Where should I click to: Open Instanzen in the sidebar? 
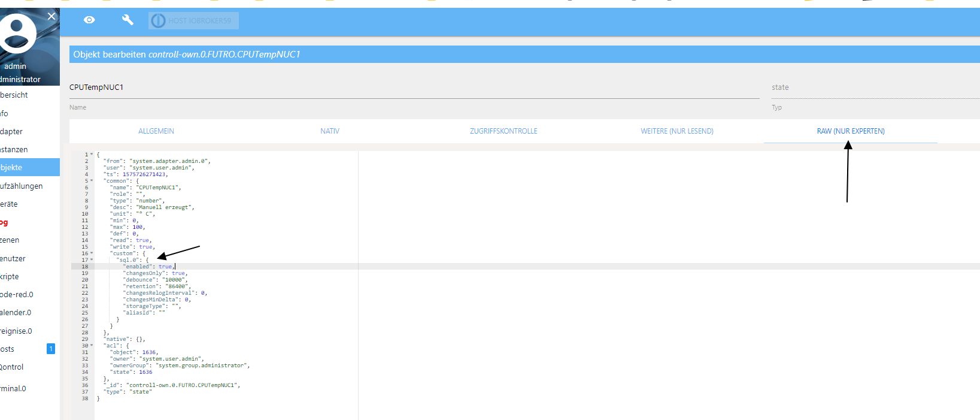30,149
